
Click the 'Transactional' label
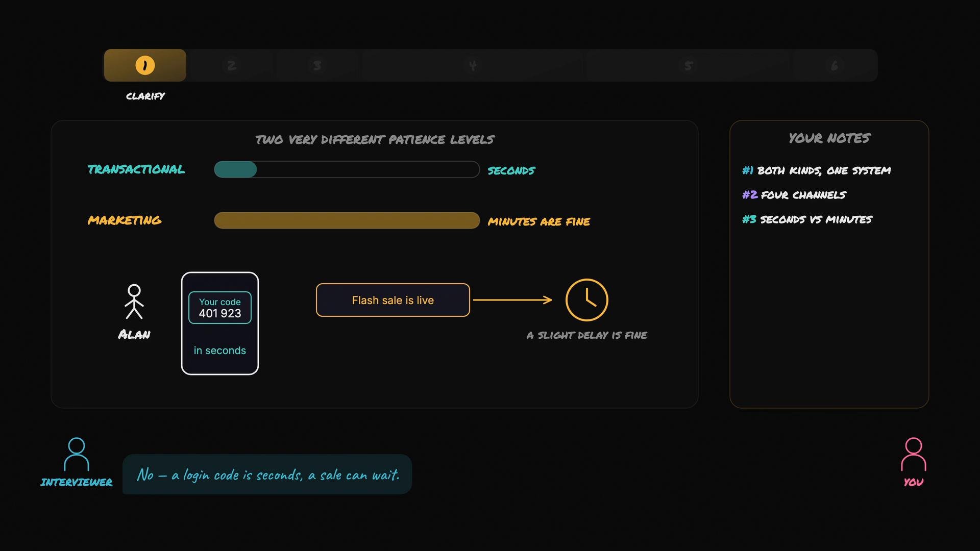136,169
